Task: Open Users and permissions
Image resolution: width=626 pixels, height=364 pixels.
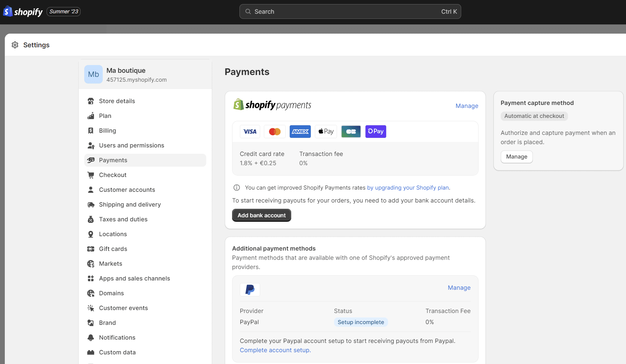Action: pos(145,145)
